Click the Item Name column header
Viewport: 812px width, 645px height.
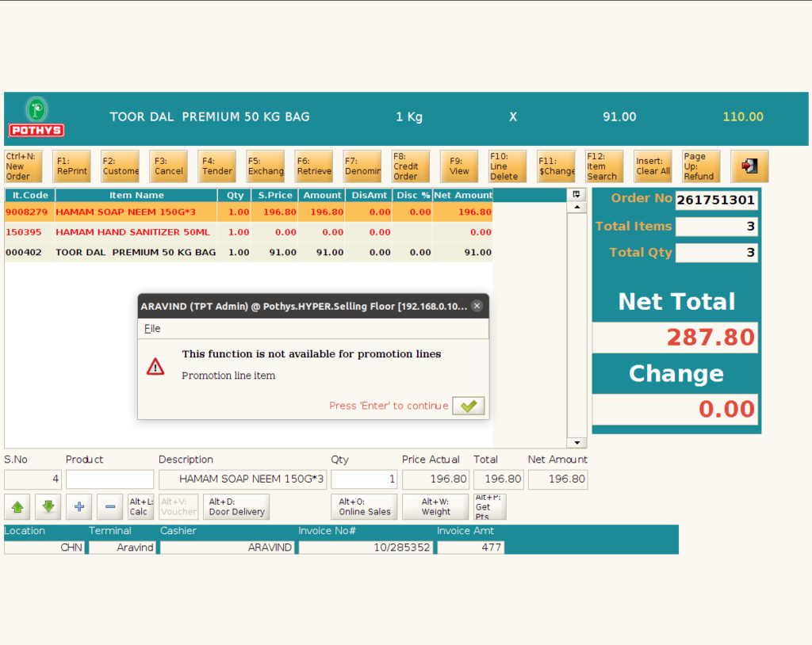click(136, 195)
